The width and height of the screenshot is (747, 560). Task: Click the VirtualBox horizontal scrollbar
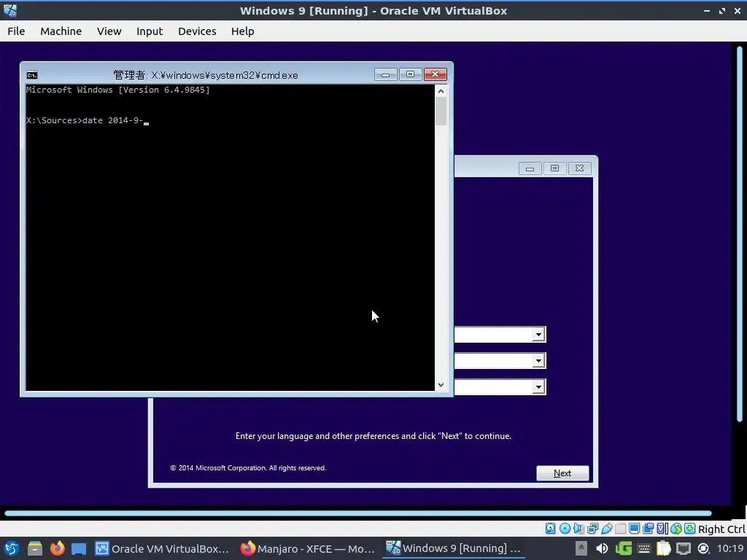point(357,513)
